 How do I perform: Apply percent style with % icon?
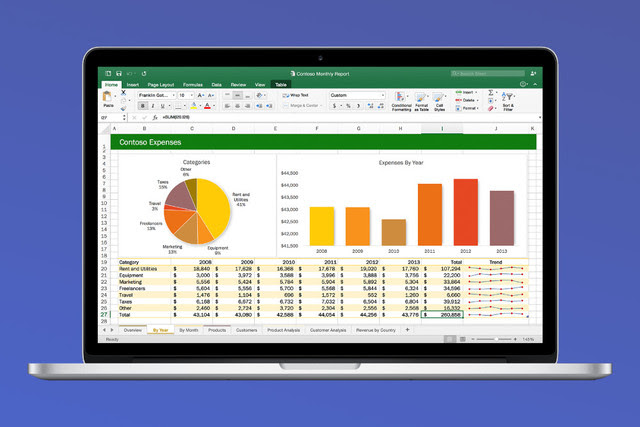(348, 106)
